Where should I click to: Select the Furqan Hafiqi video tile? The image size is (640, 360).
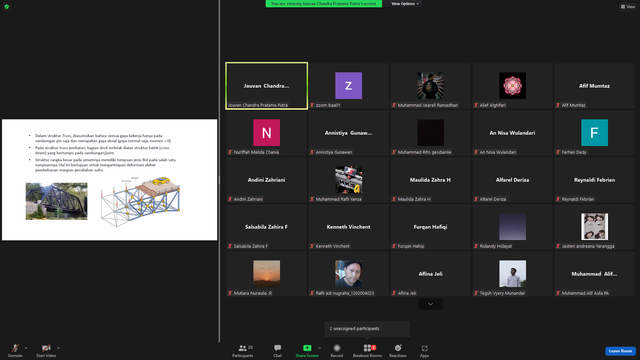pyautogui.click(x=431, y=227)
